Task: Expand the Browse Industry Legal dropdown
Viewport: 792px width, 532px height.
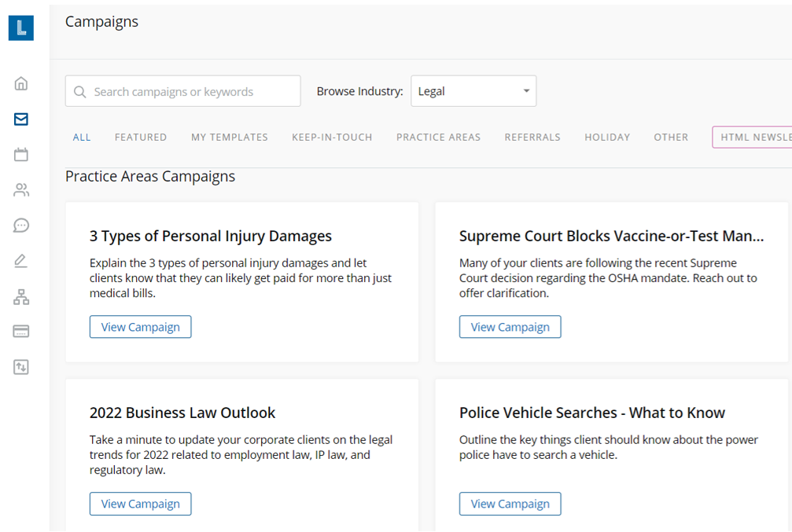Action: (x=473, y=91)
